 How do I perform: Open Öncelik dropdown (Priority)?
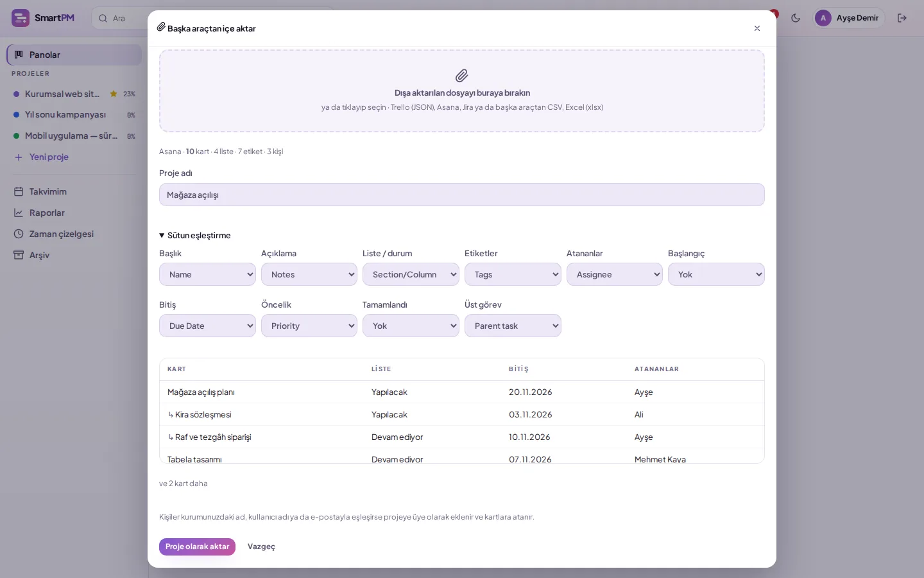click(309, 326)
